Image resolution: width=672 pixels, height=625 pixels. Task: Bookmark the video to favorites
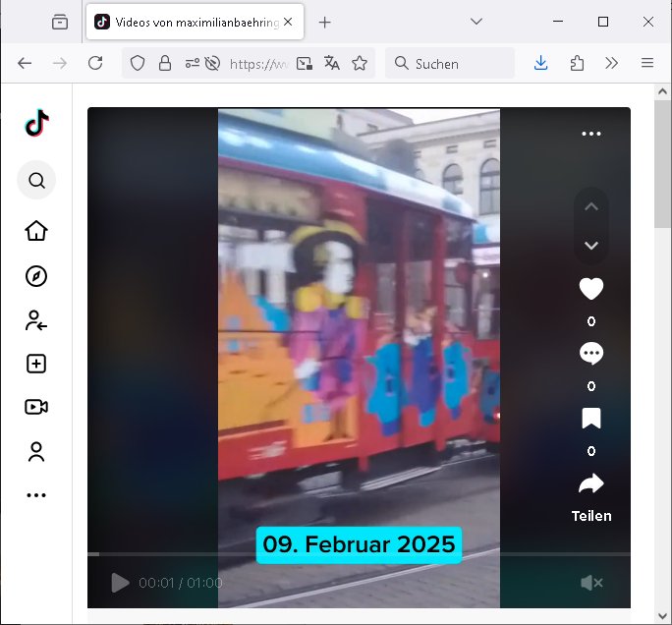(590, 419)
